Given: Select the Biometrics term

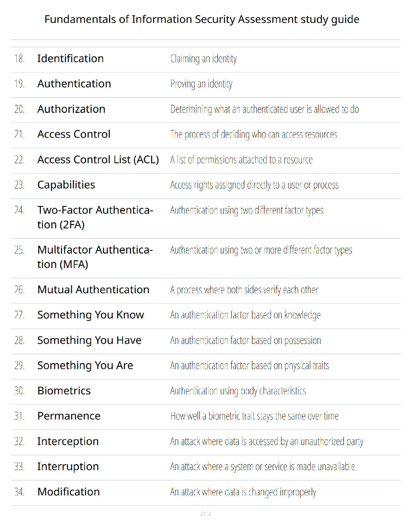Looking at the screenshot, I should pos(64,391).
